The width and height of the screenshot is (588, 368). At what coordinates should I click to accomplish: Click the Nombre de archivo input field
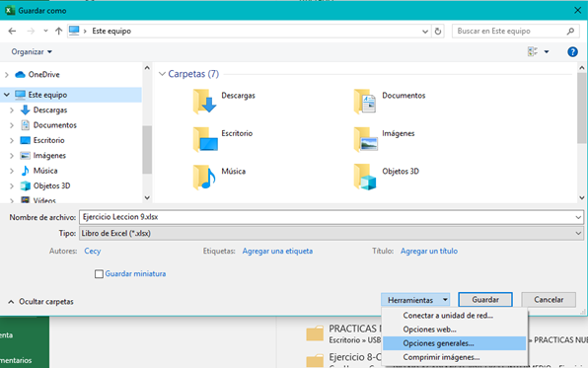tap(331, 217)
